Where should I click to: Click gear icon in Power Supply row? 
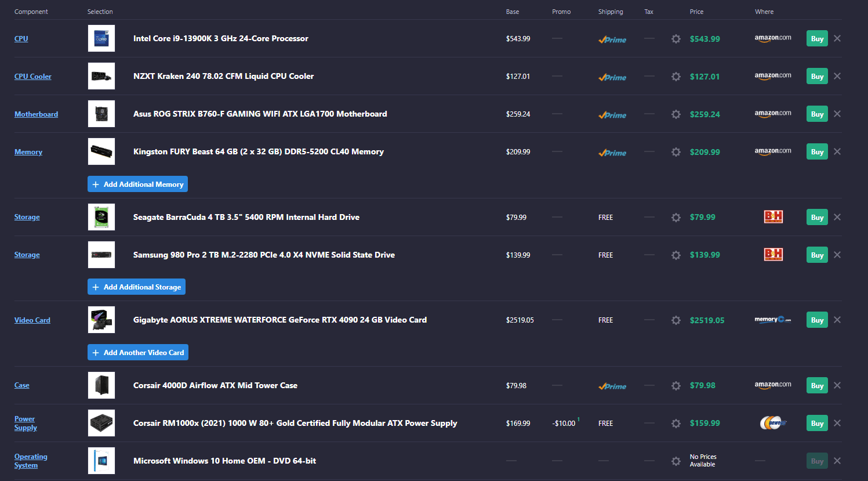tap(675, 424)
